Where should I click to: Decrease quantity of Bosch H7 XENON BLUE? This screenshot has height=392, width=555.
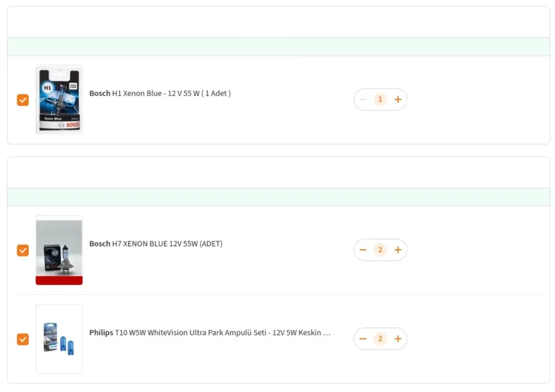click(x=363, y=250)
